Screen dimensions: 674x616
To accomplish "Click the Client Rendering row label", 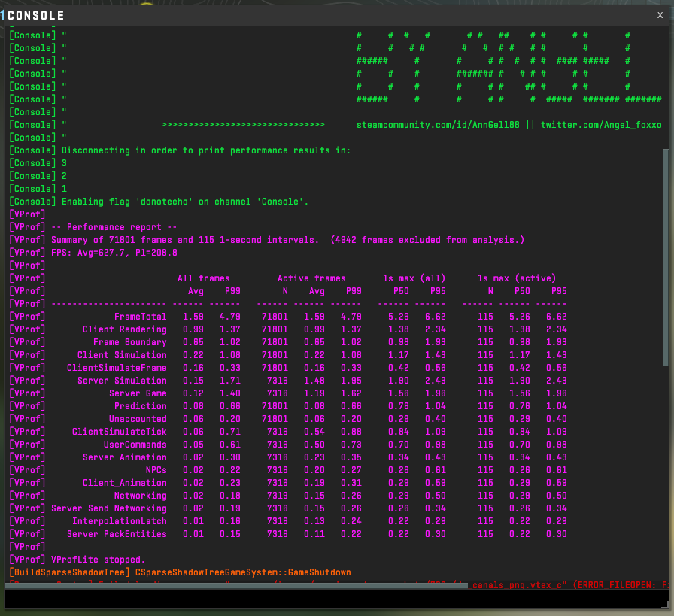I will coord(125,329).
